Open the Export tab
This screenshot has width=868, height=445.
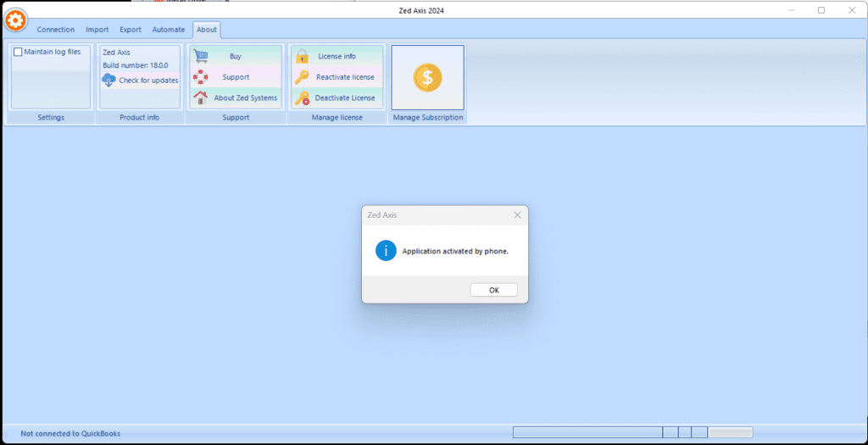click(131, 30)
